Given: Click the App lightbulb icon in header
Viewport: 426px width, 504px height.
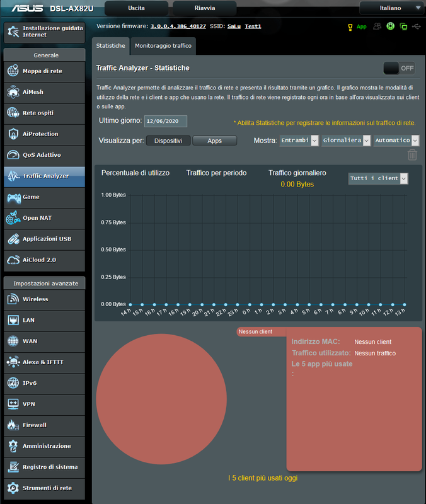Looking at the screenshot, I should point(350,27).
